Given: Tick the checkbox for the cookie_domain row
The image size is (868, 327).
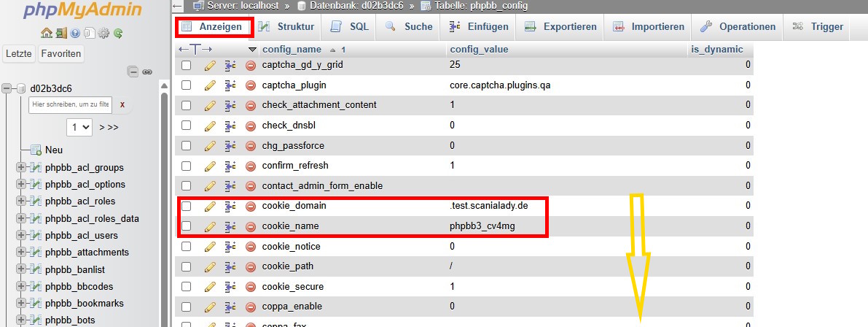Looking at the screenshot, I should (187, 206).
